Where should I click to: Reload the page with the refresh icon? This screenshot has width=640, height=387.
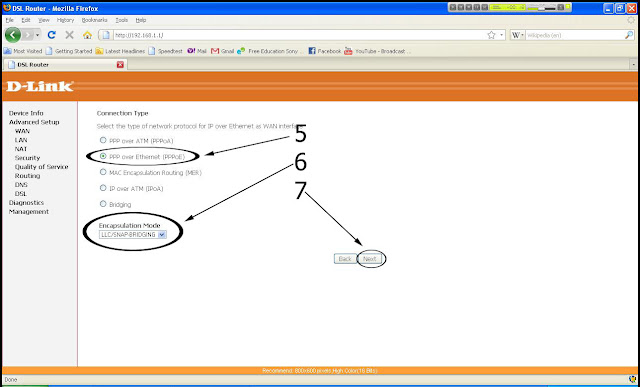pyautogui.click(x=51, y=35)
